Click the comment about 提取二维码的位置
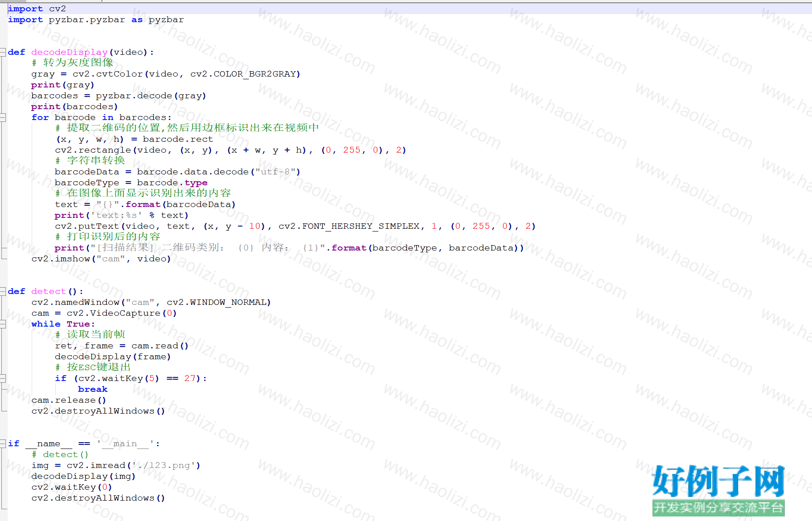The image size is (812, 521). coord(187,128)
